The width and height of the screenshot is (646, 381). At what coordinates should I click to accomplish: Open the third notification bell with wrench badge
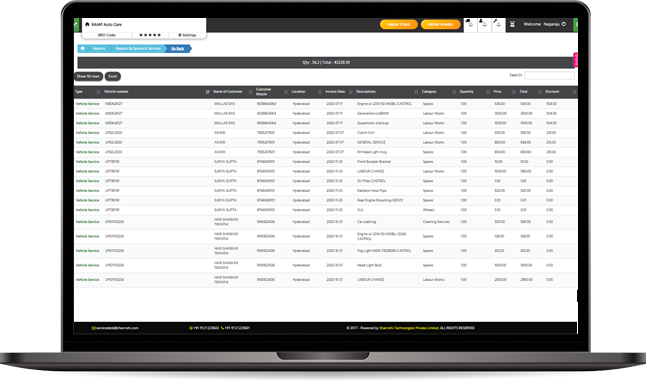tap(498, 24)
